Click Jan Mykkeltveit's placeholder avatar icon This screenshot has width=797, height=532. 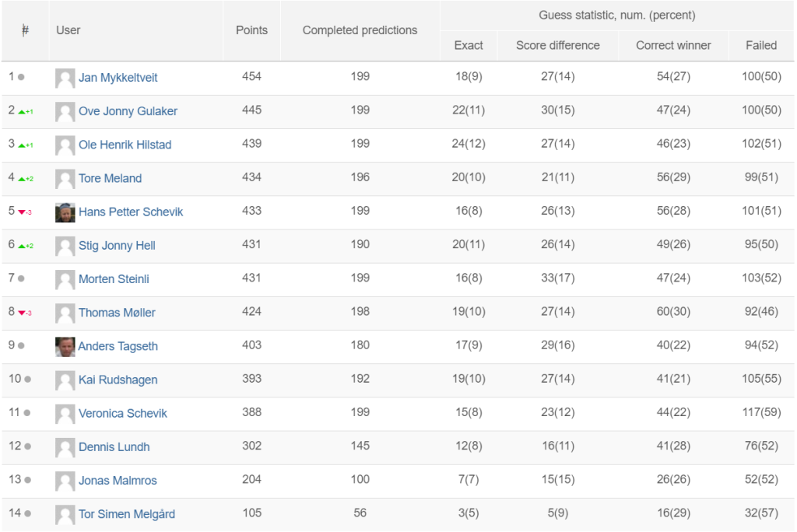(65, 78)
